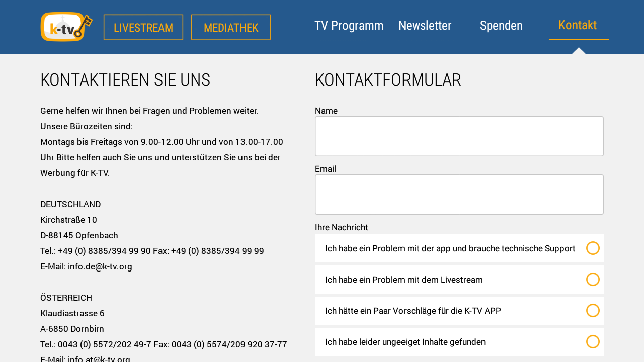The width and height of the screenshot is (644, 362).
Task: Navigate to Spenden
Action: (x=501, y=25)
